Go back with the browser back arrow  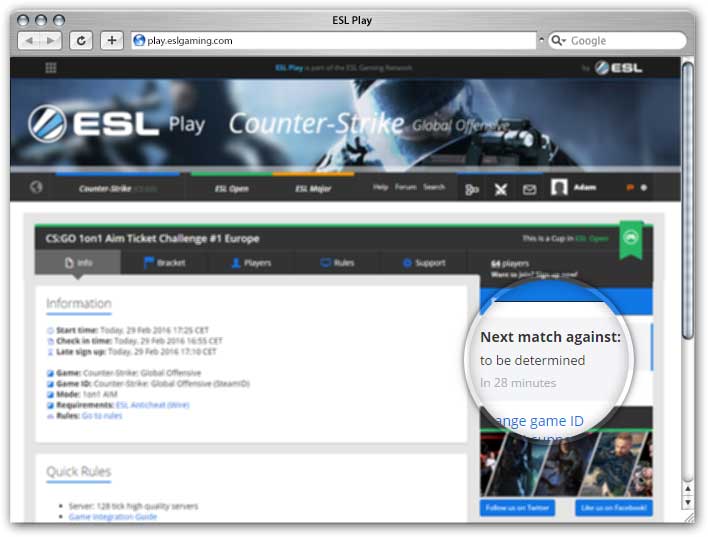pyautogui.click(x=29, y=41)
